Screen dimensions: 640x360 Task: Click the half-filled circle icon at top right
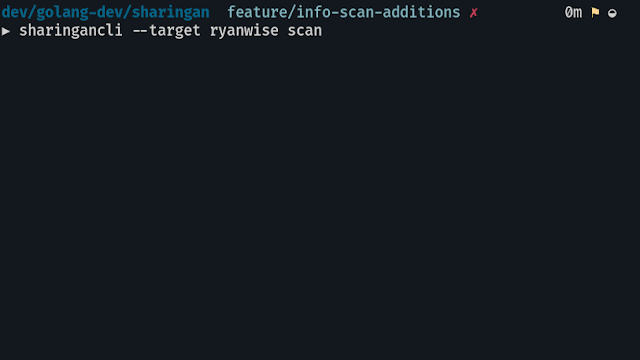(612, 13)
